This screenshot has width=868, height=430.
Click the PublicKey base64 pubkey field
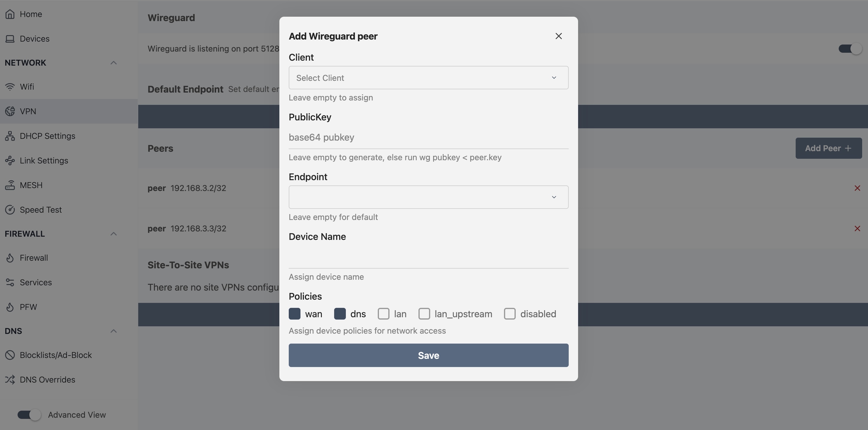click(429, 137)
